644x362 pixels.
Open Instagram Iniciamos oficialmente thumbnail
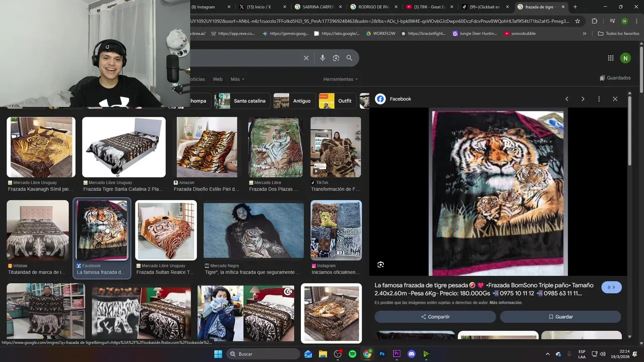point(336,230)
